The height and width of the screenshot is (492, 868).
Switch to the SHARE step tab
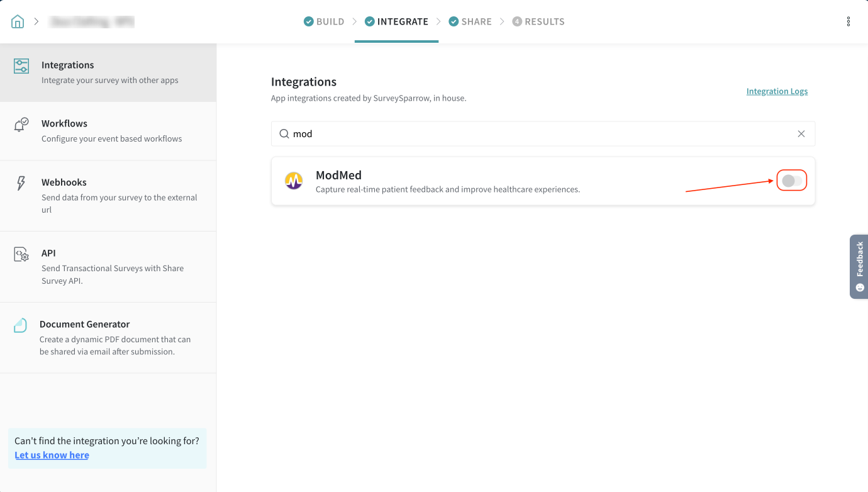[470, 21]
